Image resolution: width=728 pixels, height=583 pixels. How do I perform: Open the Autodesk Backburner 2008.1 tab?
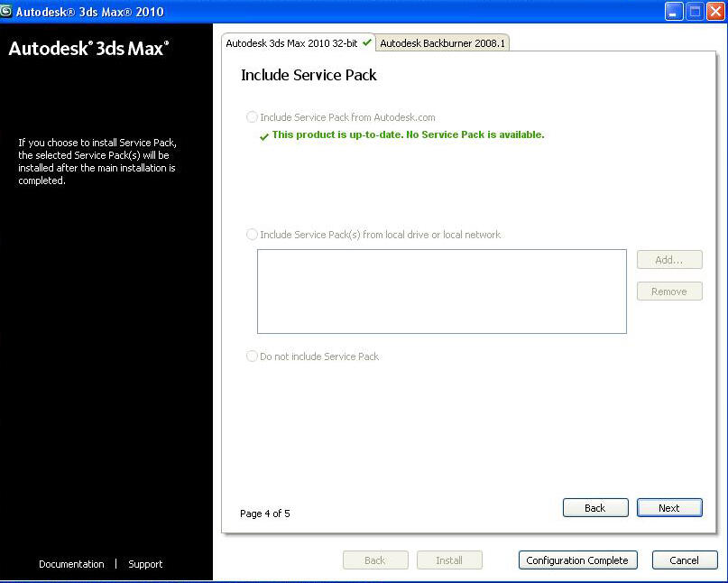(x=442, y=43)
